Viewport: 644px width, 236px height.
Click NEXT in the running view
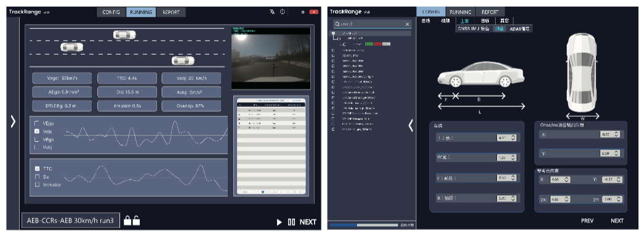pyautogui.click(x=308, y=222)
